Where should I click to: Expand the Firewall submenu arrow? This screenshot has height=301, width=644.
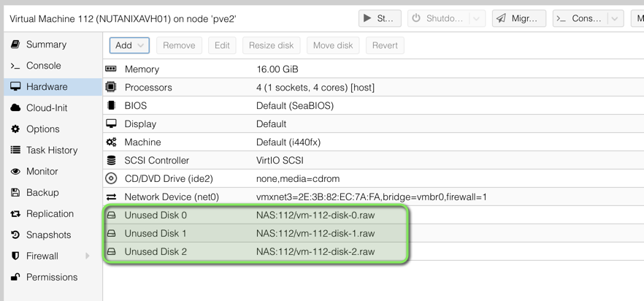[88, 256]
